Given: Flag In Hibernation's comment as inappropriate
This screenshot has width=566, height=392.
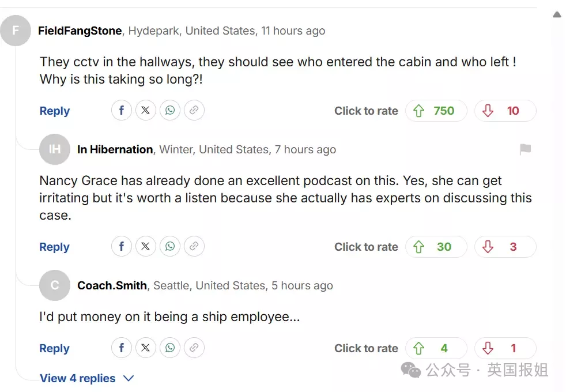Looking at the screenshot, I should pos(525,150).
